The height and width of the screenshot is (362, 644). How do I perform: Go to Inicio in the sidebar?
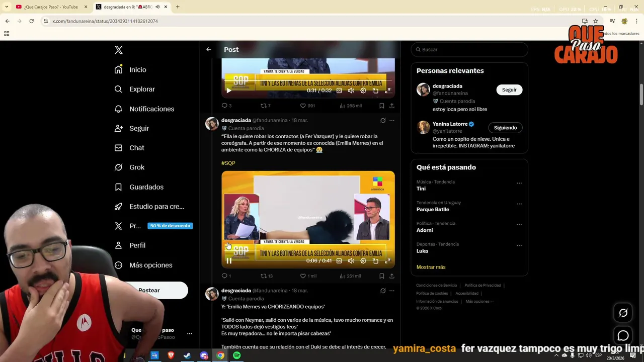[x=130, y=69]
